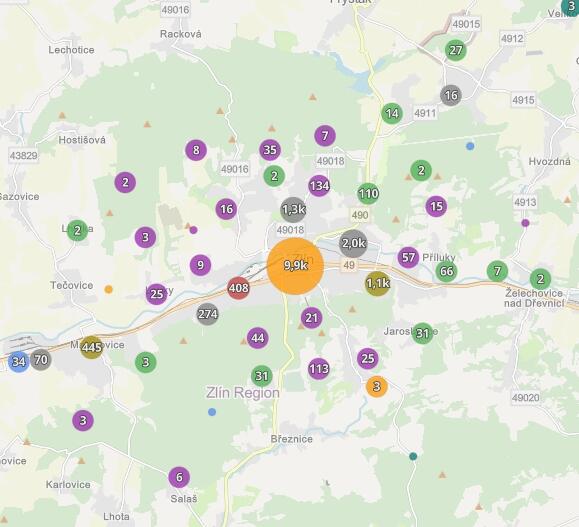This screenshot has height=527, width=579.
Task: Open the olive 445 cluster marker
Action: [x=92, y=347]
